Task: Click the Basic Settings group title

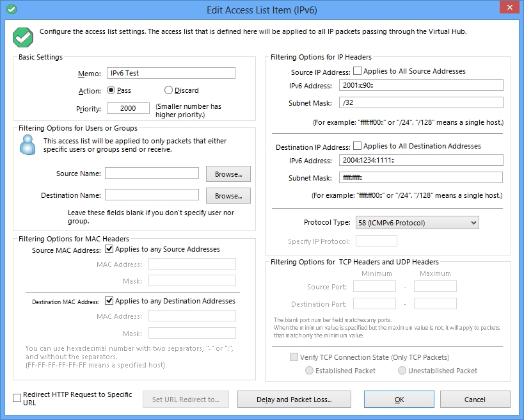Action: [x=40, y=57]
